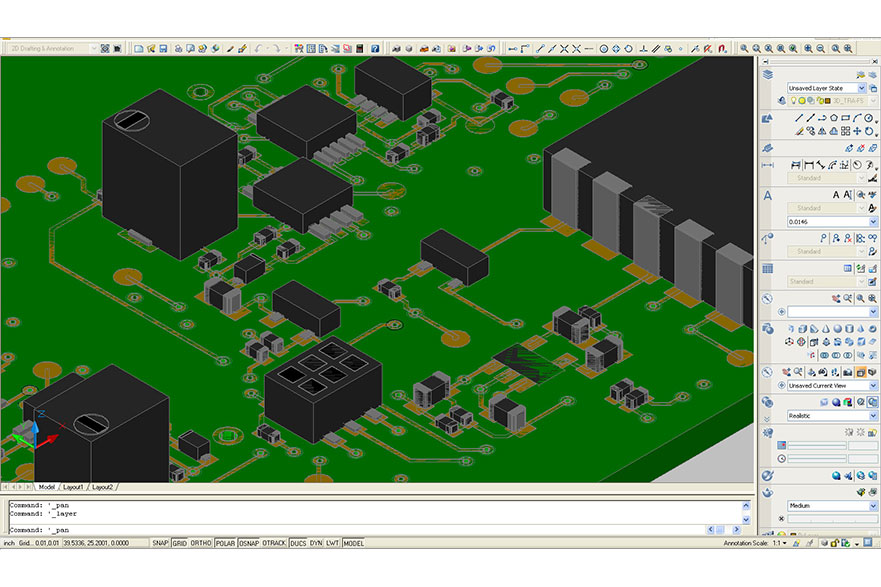Click the calculator icon in the toolbar
The image size is (881, 587).
[x=360, y=48]
